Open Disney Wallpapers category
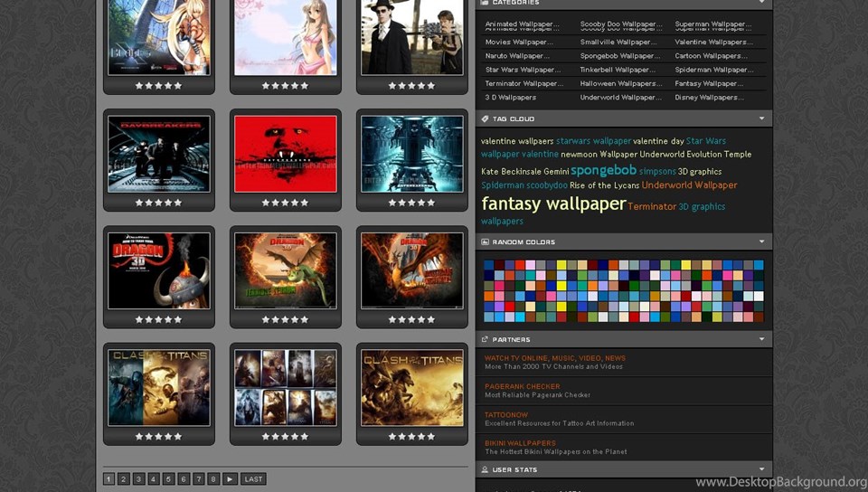Screen dimensions: 868x492 pos(709,98)
